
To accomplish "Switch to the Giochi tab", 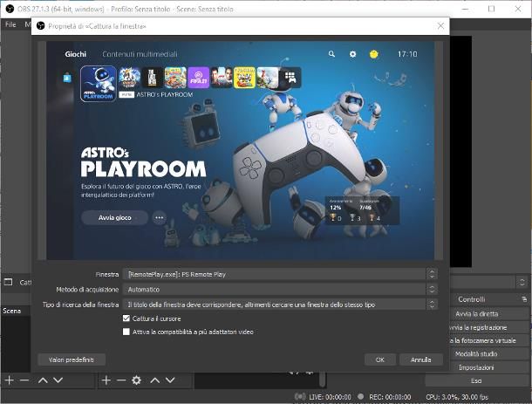I will [x=76, y=54].
